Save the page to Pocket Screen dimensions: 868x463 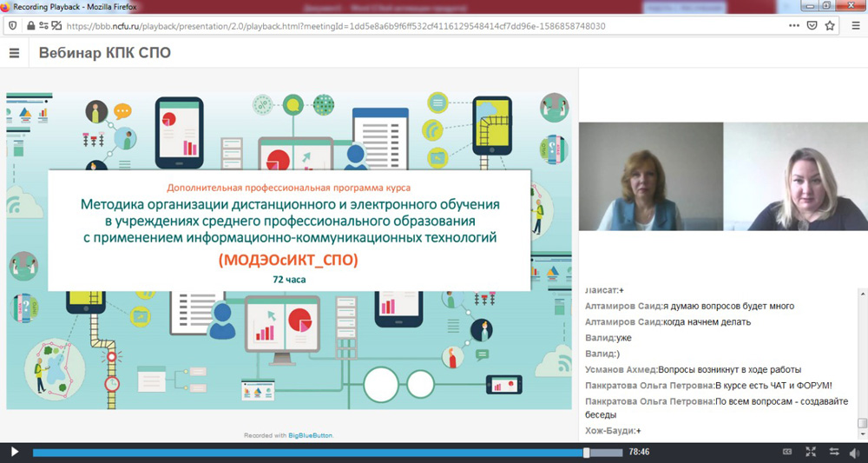[x=812, y=25]
